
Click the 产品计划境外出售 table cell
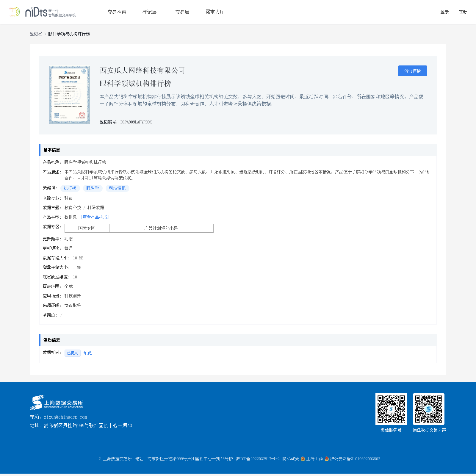161,228
